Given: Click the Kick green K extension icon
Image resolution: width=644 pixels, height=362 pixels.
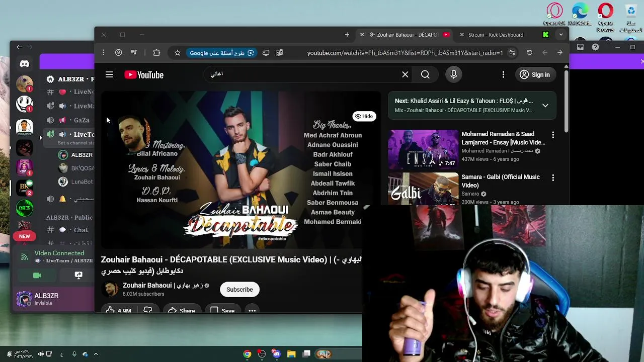Looking at the screenshot, I should pos(545,35).
